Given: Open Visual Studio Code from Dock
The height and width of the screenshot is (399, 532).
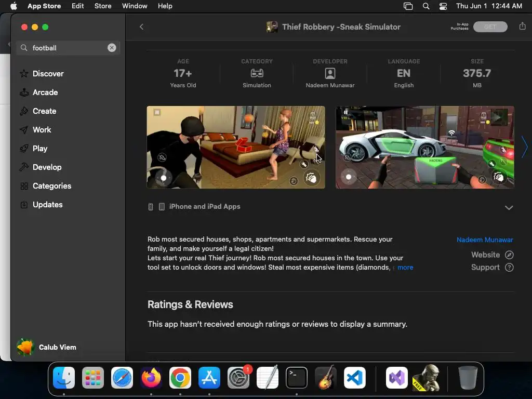Looking at the screenshot, I should (355, 378).
